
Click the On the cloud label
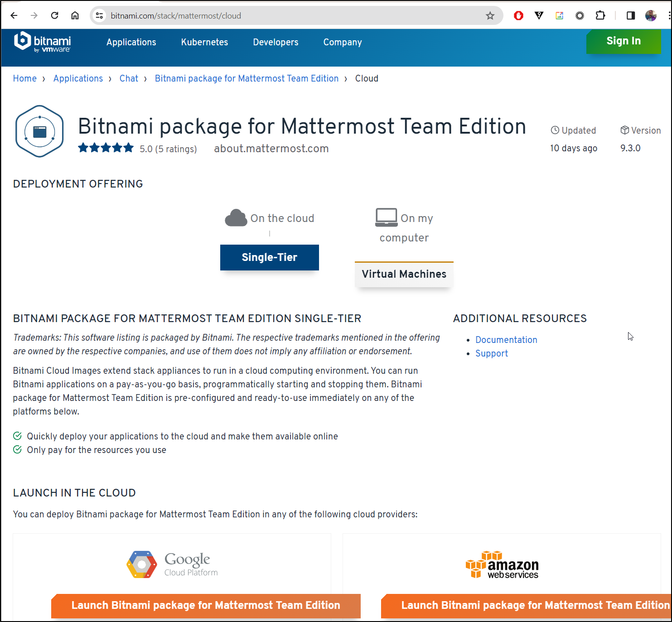[x=282, y=218]
